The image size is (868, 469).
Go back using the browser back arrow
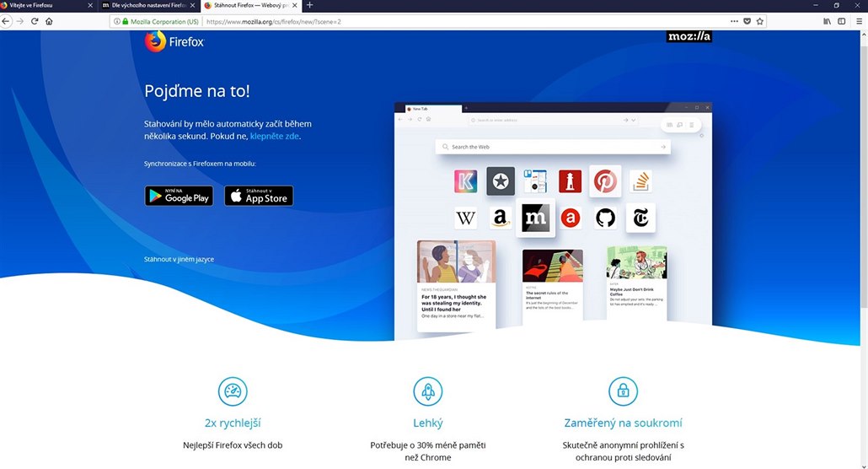[6, 21]
